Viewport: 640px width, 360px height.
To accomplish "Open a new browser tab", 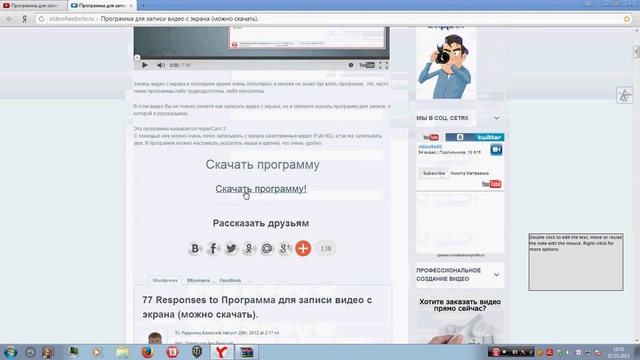I will pyautogui.click(x=143, y=6).
